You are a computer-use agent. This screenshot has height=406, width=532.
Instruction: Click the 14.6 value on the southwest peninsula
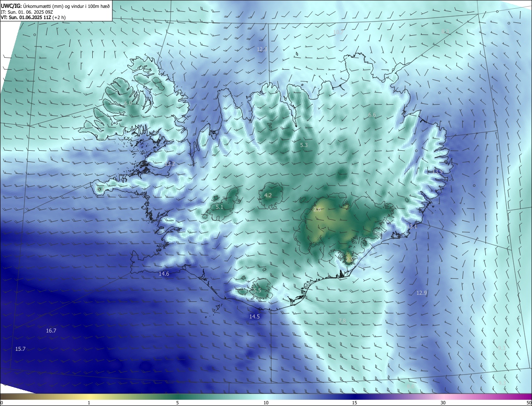tap(164, 274)
